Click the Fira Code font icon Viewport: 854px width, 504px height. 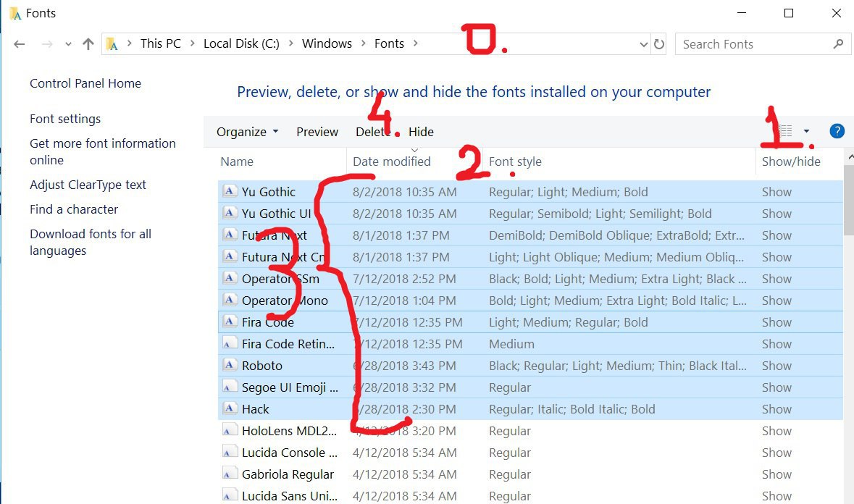[230, 322]
